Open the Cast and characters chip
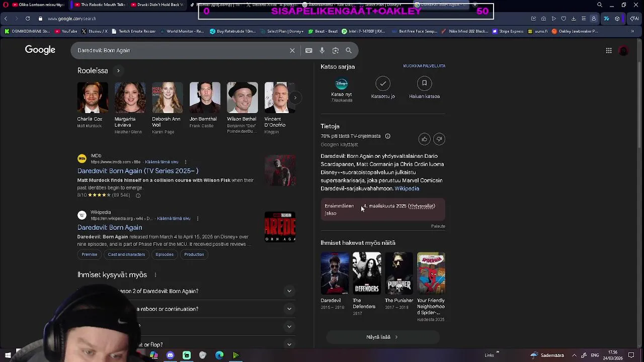This screenshot has height=362, width=644. [126, 254]
